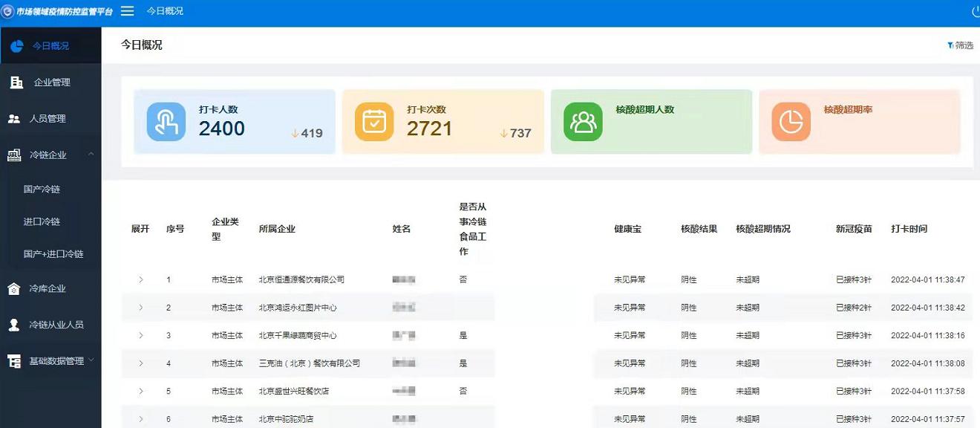Click the 打卡时间 column header
980x428 pixels.
909,229
